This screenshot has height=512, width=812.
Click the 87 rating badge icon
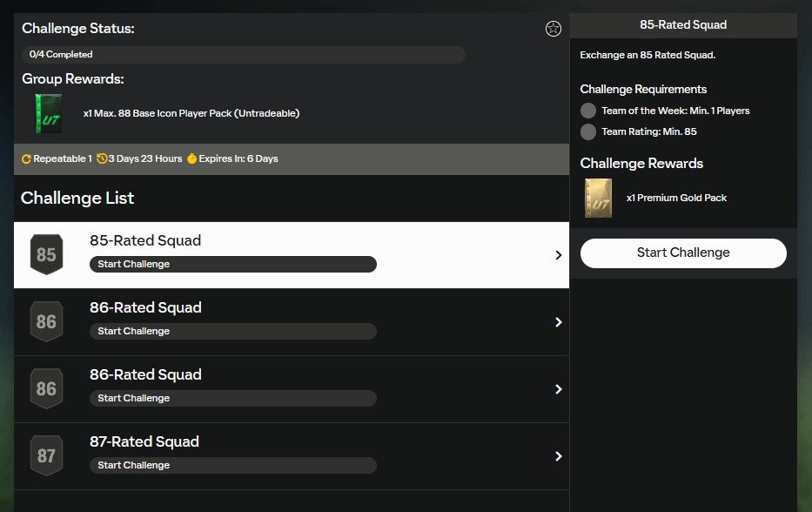coord(46,455)
